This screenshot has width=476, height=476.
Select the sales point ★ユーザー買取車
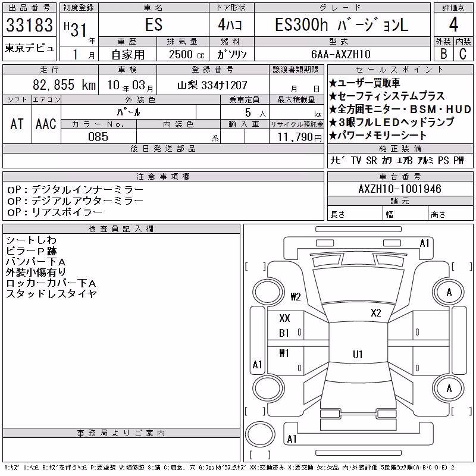click(364, 83)
